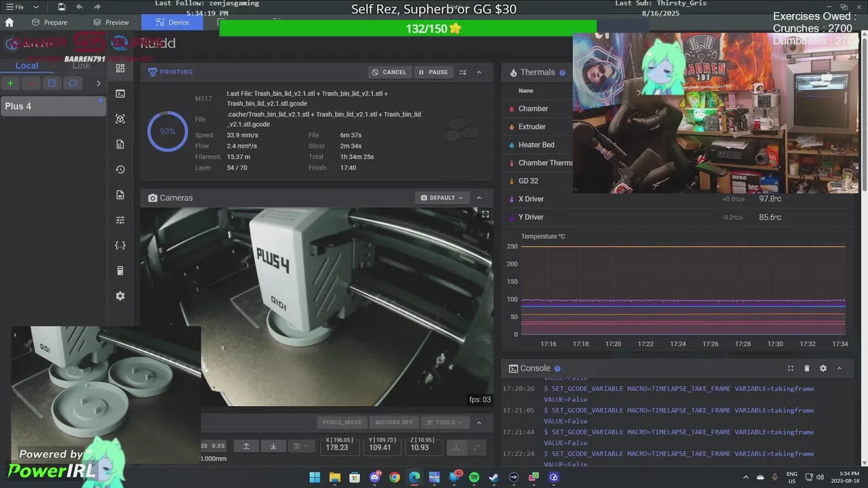This screenshot has height=488, width=868.
Task: Click the 93% print progress ring
Action: tap(167, 131)
